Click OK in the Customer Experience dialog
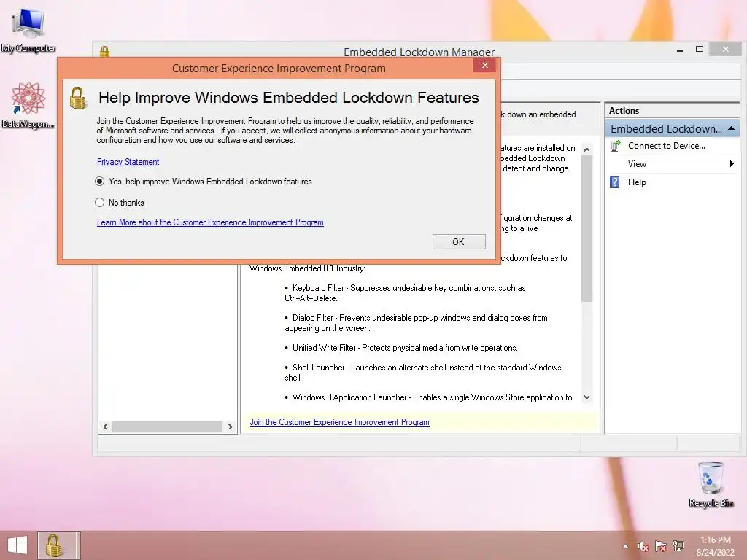Image resolution: width=747 pixels, height=560 pixels. (x=459, y=241)
